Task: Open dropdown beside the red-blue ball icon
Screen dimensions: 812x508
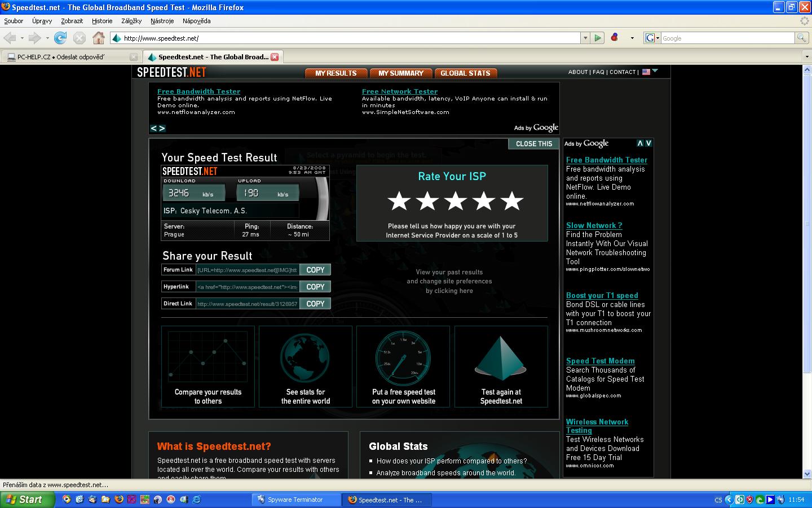Action: tap(632, 38)
